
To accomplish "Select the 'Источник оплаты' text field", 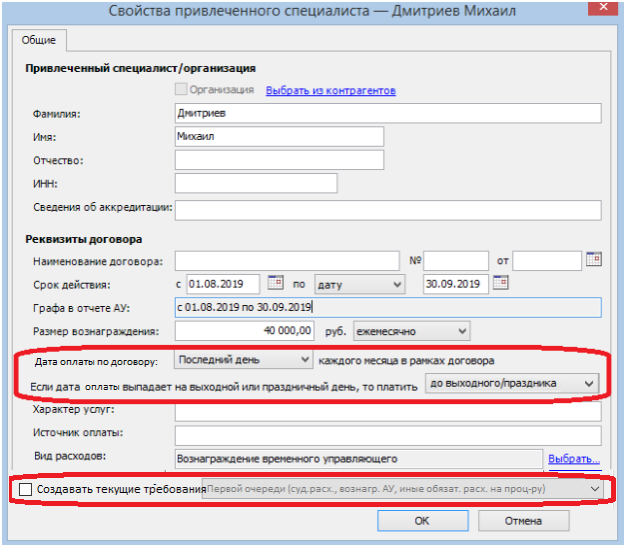I will click(387, 435).
